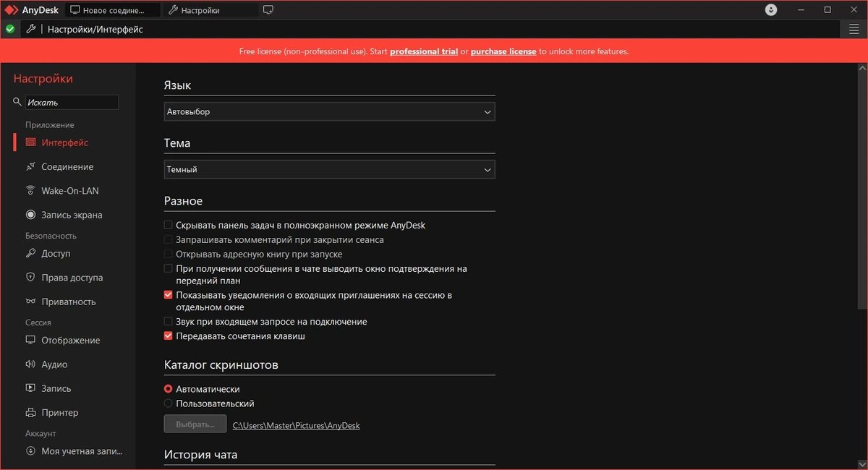Image resolution: width=868 pixels, height=470 pixels.
Task: Click the Принтер printer icon
Action: (30, 413)
